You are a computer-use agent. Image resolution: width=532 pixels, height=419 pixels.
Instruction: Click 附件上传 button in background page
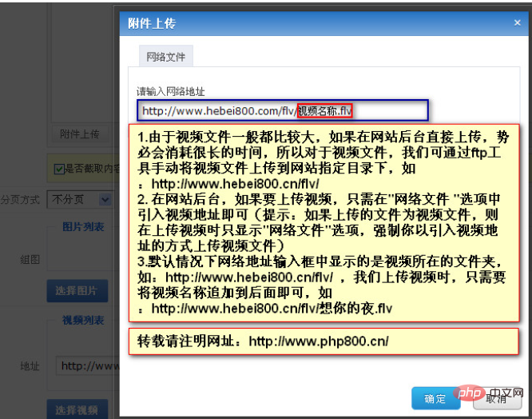click(80, 134)
